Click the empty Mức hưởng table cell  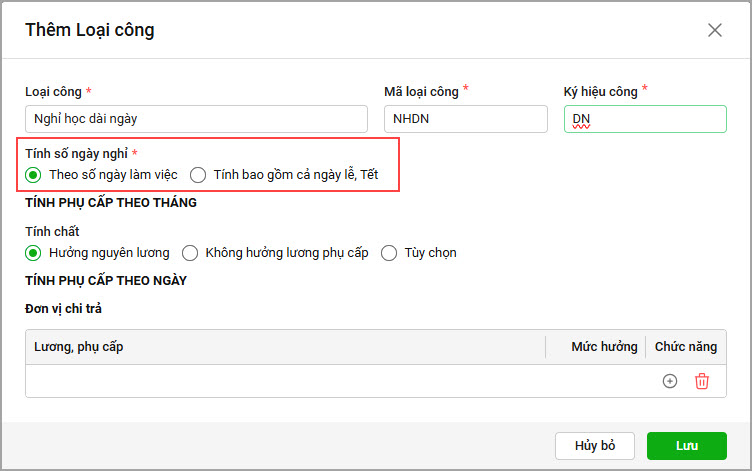point(595,381)
